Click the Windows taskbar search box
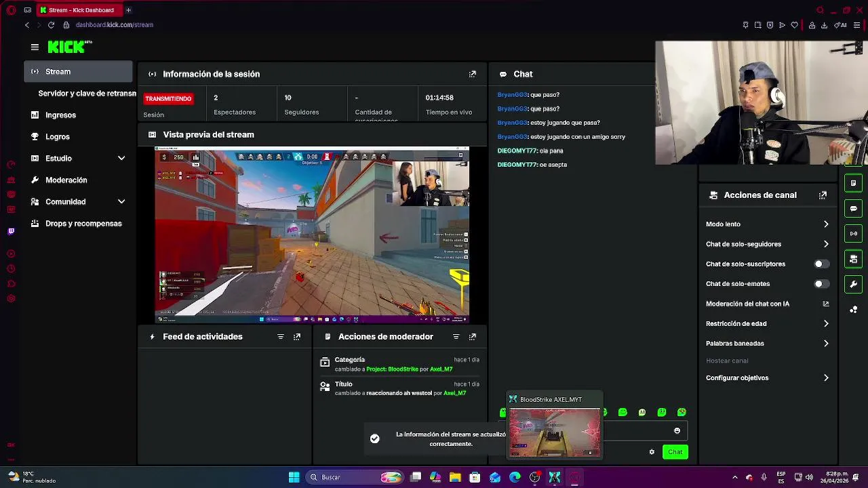The width and height of the screenshot is (868, 488). [x=355, y=478]
